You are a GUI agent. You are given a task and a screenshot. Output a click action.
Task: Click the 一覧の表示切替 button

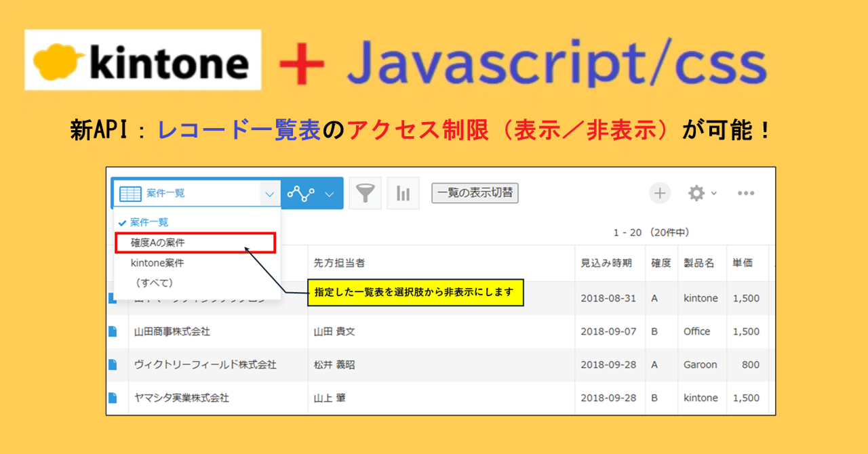pyautogui.click(x=474, y=192)
